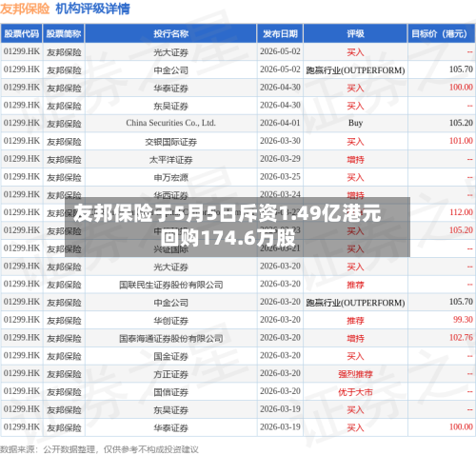Screen dimensions: 476x455
Task: Click the 数据来源 disclaimer footer text
Action: coord(99,449)
